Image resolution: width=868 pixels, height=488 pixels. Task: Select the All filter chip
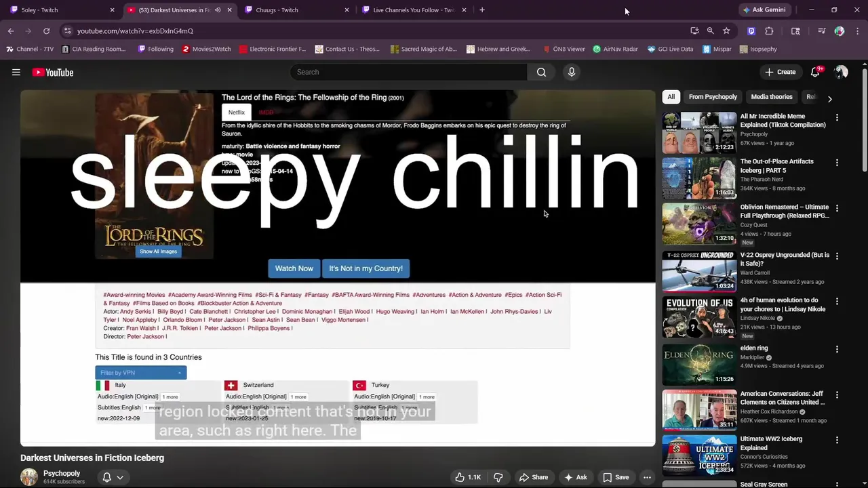click(671, 97)
